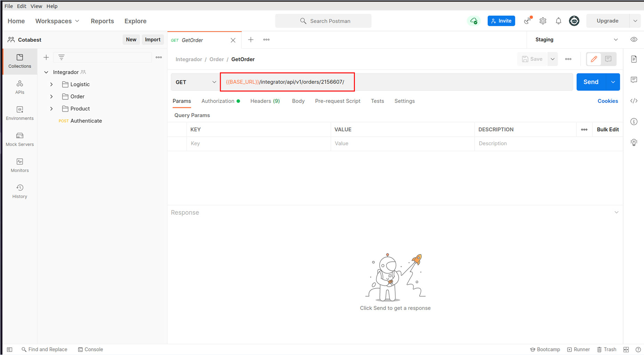Viewport: 644px width, 355px height.
Task: Collapse the Integrador collection
Action: tap(46, 72)
